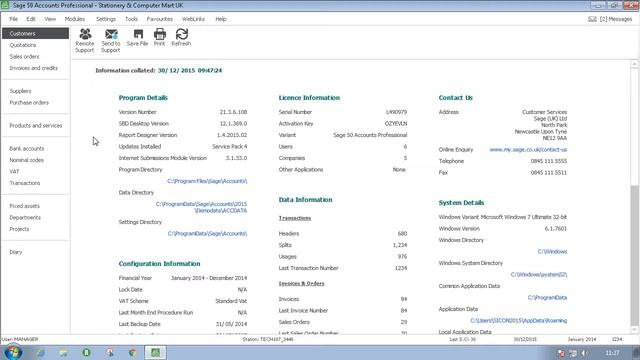Image resolution: width=640 pixels, height=360 pixels.
Task: Click the System Details heading
Action: (x=461, y=202)
